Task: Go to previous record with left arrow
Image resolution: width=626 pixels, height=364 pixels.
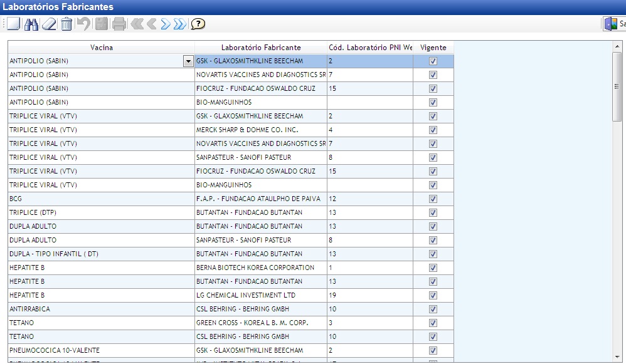Action: tap(151, 24)
